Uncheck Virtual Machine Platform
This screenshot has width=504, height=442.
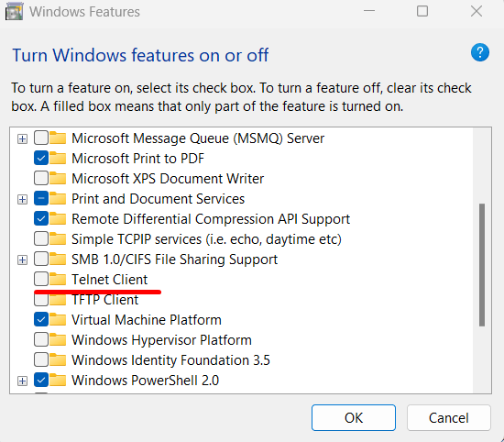41,319
